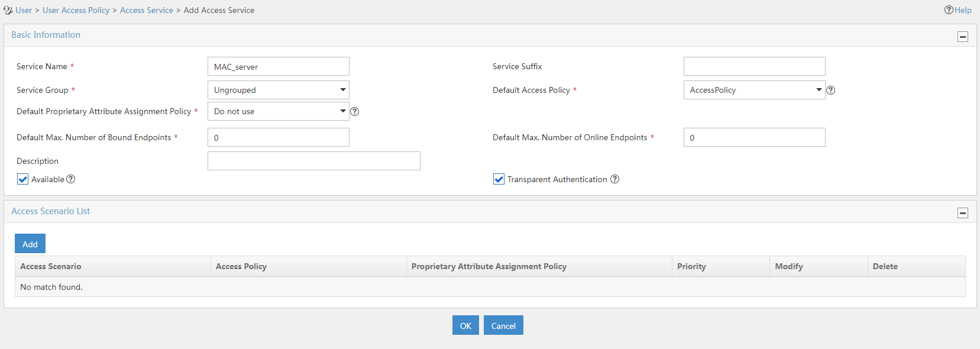This screenshot has width=980, height=349.
Task: Click the user icon in the breadcrumb
Action: (8, 10)
